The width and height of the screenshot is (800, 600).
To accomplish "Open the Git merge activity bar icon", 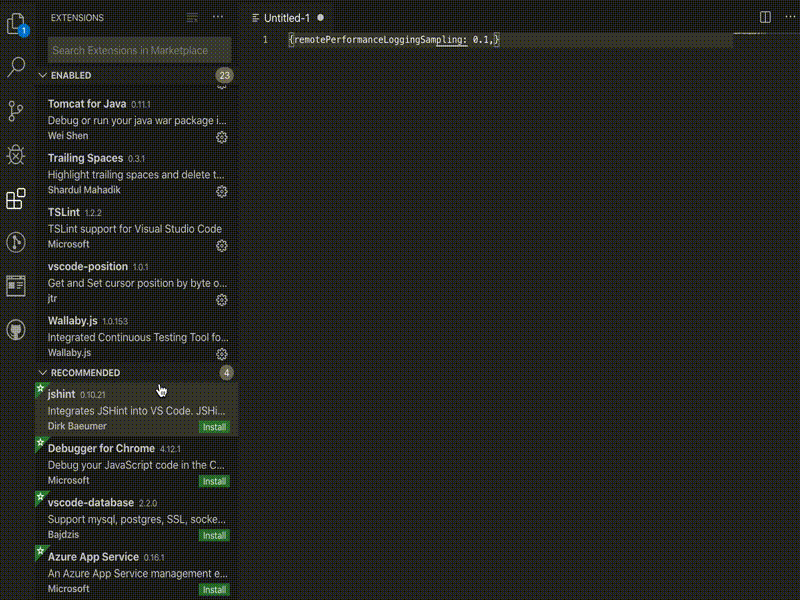I will click(x=16, y=242).
